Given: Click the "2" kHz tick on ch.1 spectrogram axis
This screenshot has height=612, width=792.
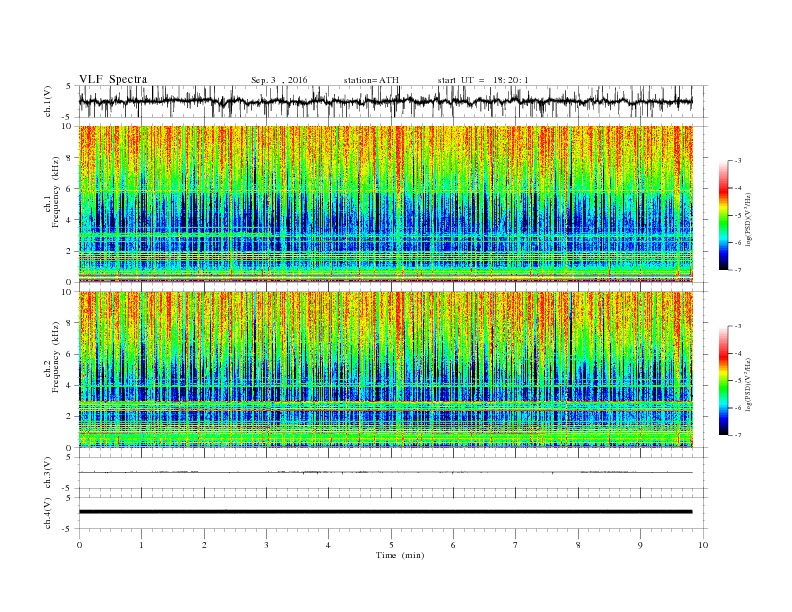Looking at the screenshot, I should 70,251.
